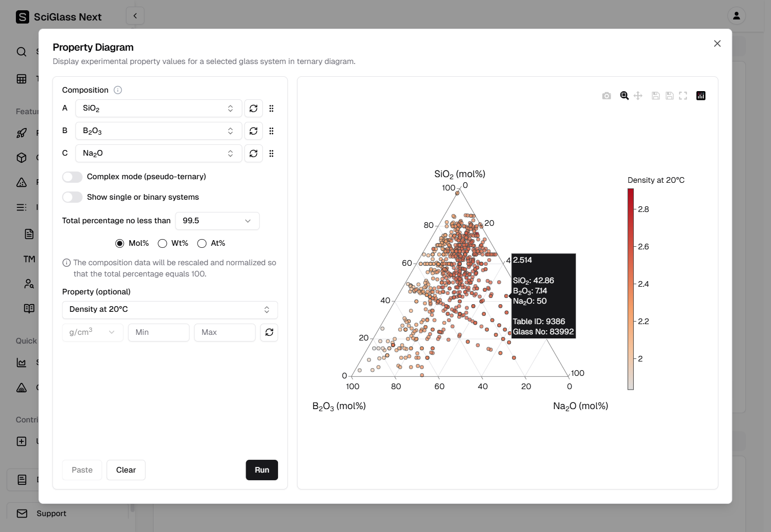This screenshot has width=771, height=532.
Task: Collapse the sidebar with chevron button
Action: tap(135, 16)
